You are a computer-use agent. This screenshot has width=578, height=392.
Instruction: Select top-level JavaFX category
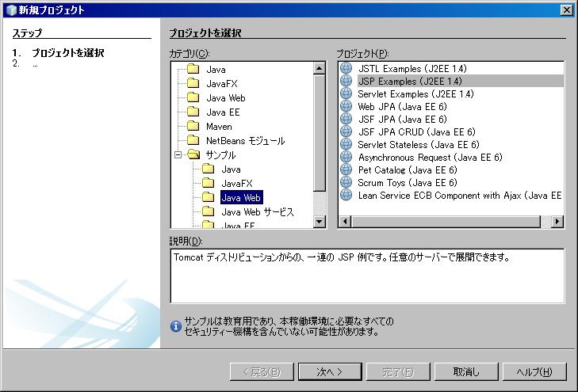222,84
